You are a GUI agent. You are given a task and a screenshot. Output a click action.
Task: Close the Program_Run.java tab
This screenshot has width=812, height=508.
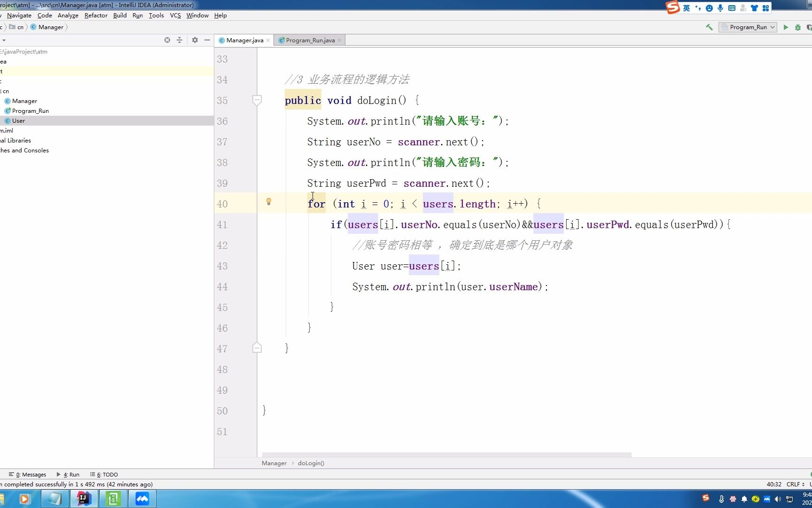pos(339,40)
